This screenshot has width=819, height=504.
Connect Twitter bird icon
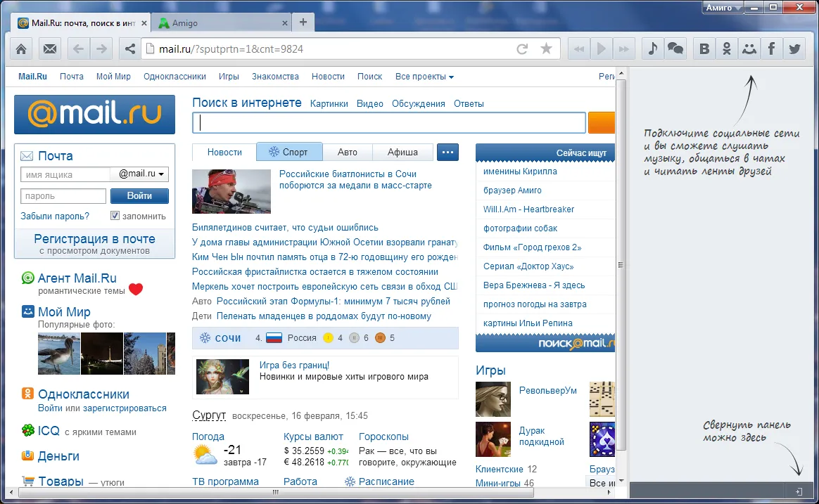click(794, 49)
